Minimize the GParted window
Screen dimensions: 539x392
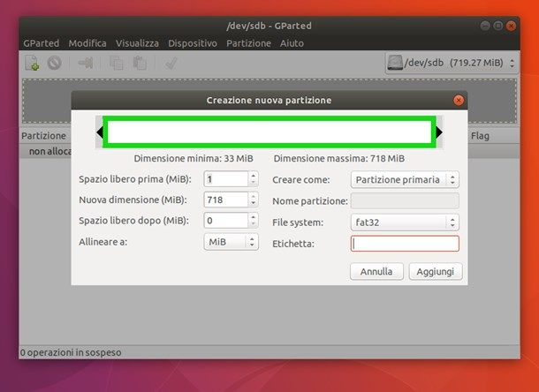[x=485, y=26]
